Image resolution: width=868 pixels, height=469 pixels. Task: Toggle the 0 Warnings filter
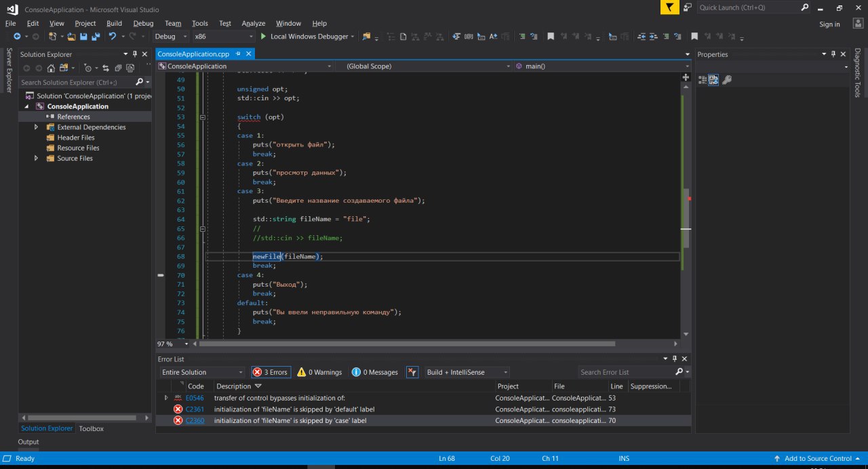pyautogui.click(x=319, y=372)
